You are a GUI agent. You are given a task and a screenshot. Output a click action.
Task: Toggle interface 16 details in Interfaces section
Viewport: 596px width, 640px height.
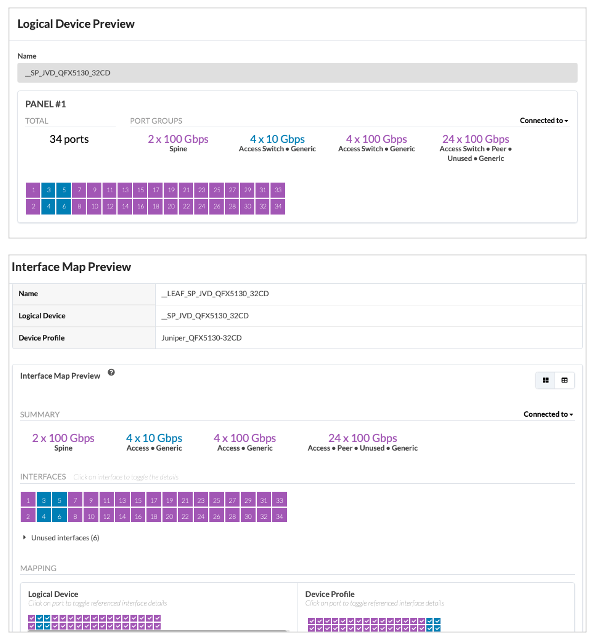click(138, 516)
